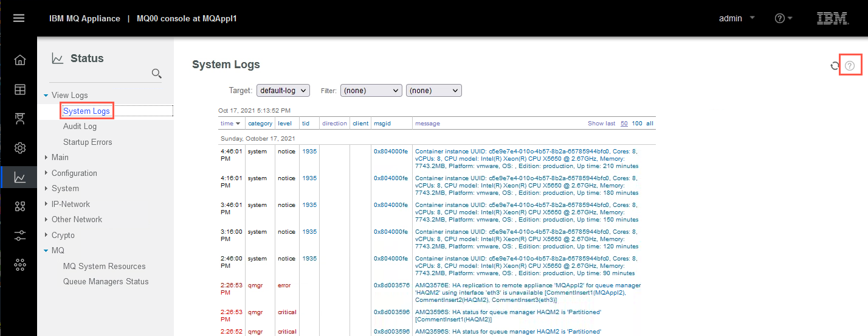The image size is (868, 336).
Task: Open the table grid sidebar icon
Action: pyautogui.click(x=20, y=89)
